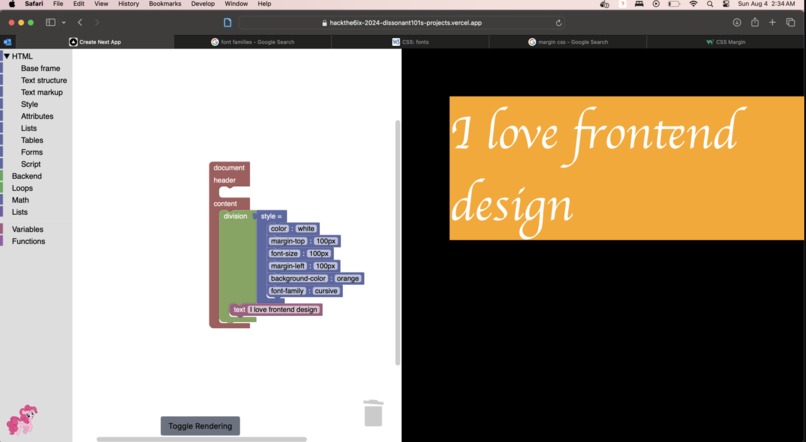Switch to margin css Google Search tab

point(568,42)
